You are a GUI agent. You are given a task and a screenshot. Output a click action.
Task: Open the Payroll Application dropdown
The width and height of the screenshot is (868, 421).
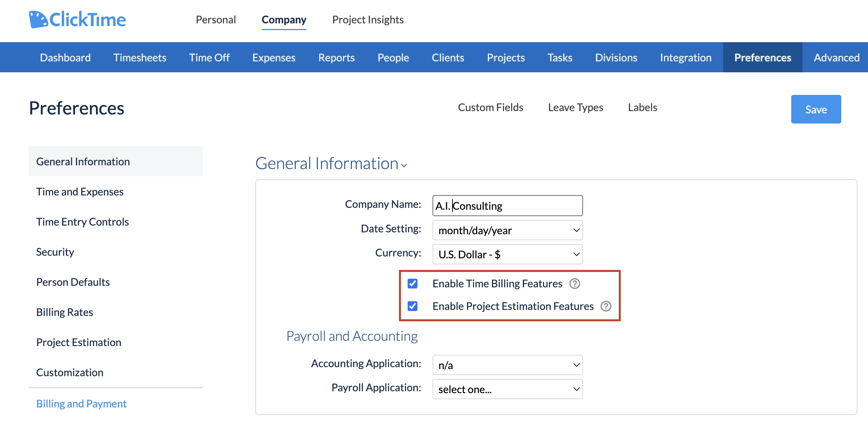coord(507,389)
